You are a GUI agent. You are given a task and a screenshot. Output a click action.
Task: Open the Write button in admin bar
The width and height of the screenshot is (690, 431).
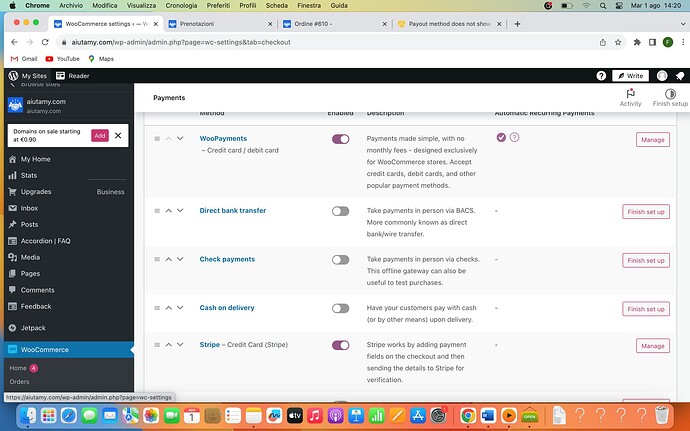pyautogui.click(x=630, y=76)
